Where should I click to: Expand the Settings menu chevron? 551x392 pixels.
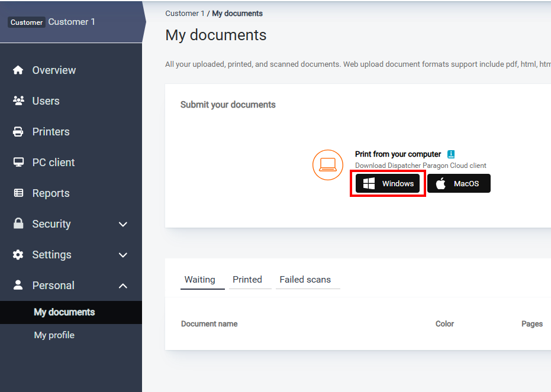123,255
